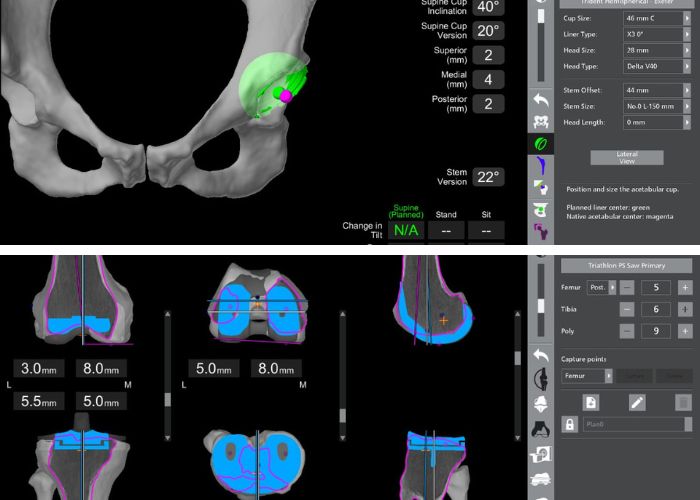Screen dimensions: 700x500
Task: Select the pelvis view icon
Action: [541, 121]
